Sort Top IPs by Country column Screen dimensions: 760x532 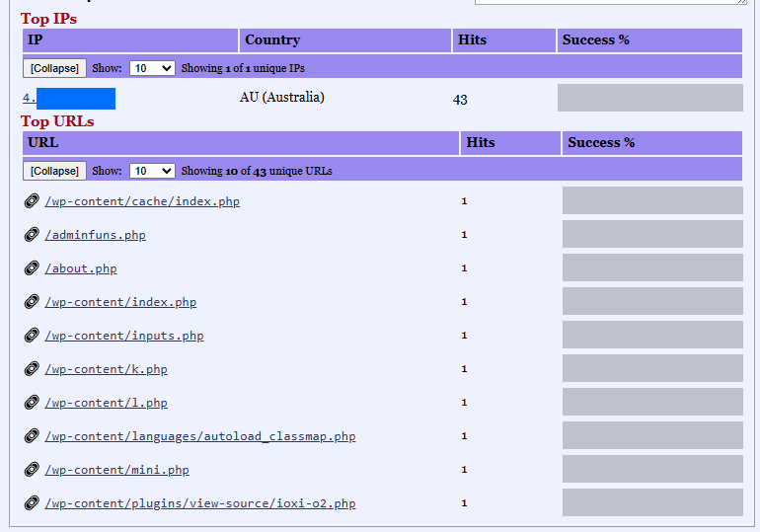coord(272,40)
